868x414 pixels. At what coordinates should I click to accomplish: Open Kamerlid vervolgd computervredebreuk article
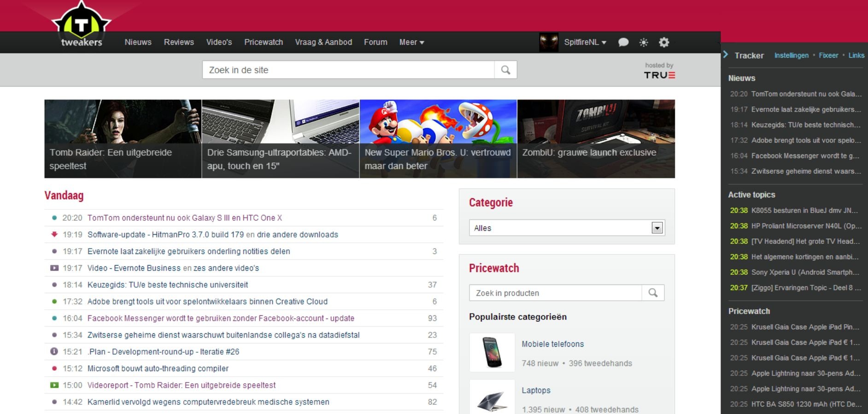208,402
